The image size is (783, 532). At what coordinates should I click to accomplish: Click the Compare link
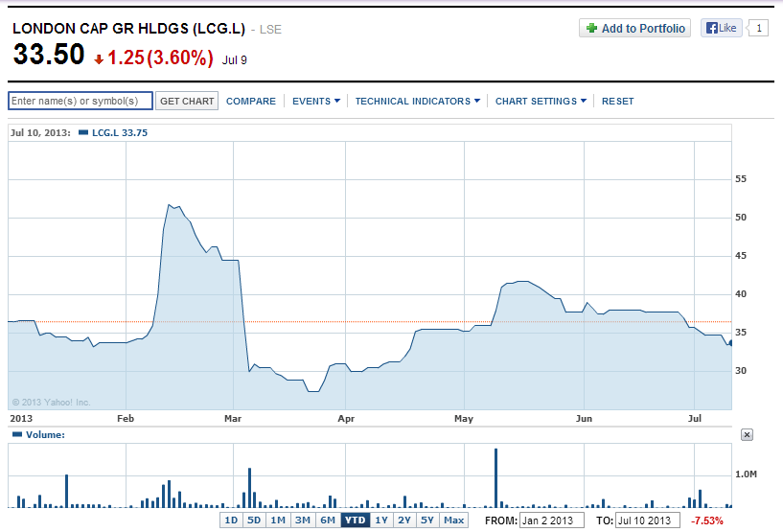coord(250,101)
